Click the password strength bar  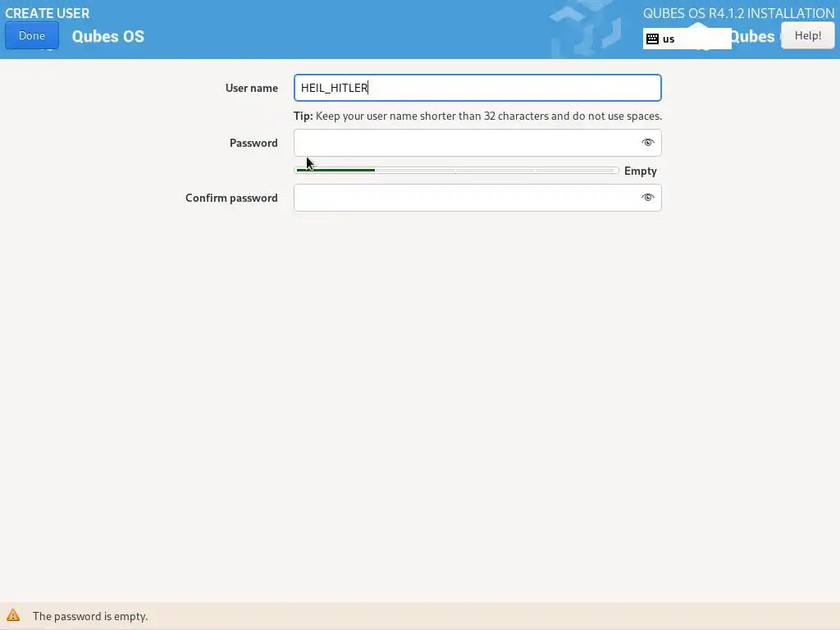456,171
